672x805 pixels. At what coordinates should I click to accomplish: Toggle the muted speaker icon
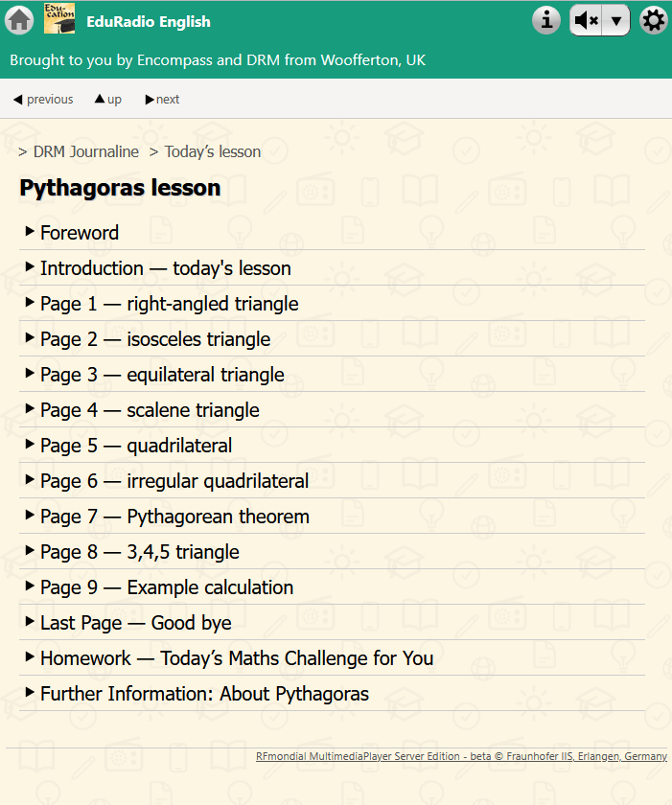coord(587,20)
